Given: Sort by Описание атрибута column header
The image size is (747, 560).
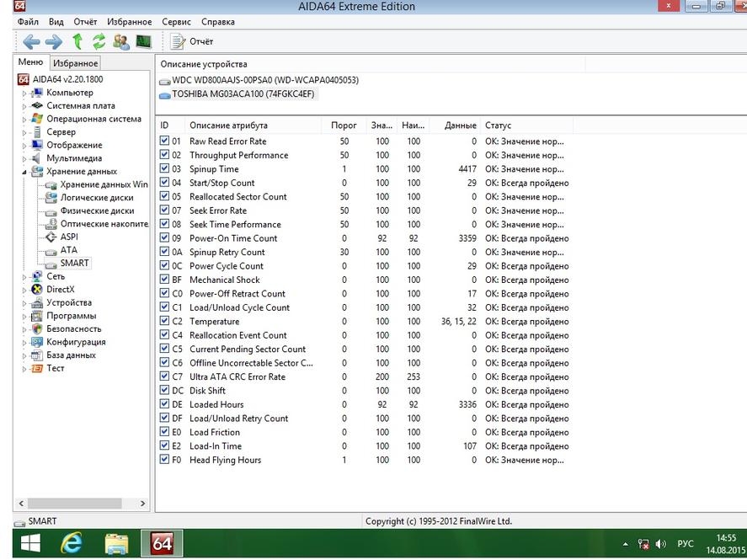Looking at the screenshot, I should (x=253, y=125).
